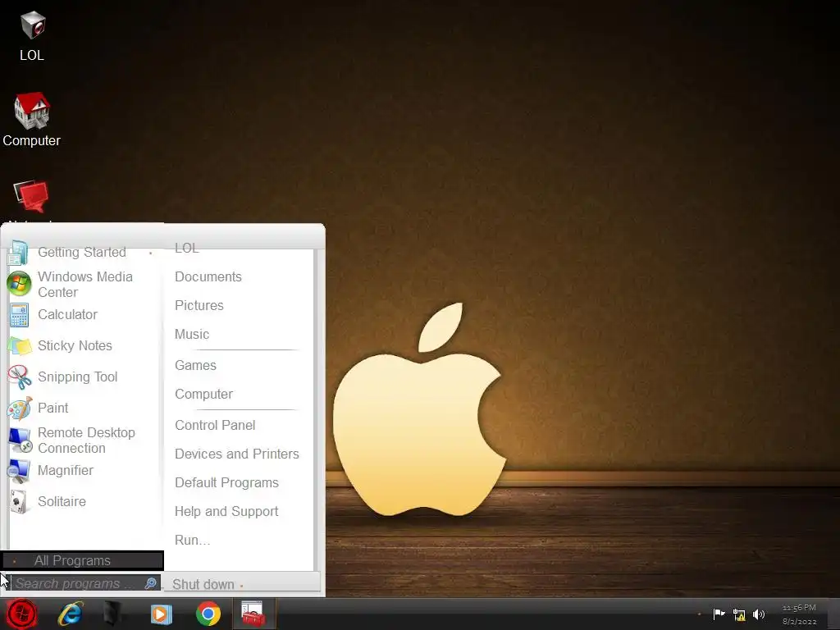Open Internet Explorer from taskbar
The image size is (840, 630).
(x=71, y=614)
